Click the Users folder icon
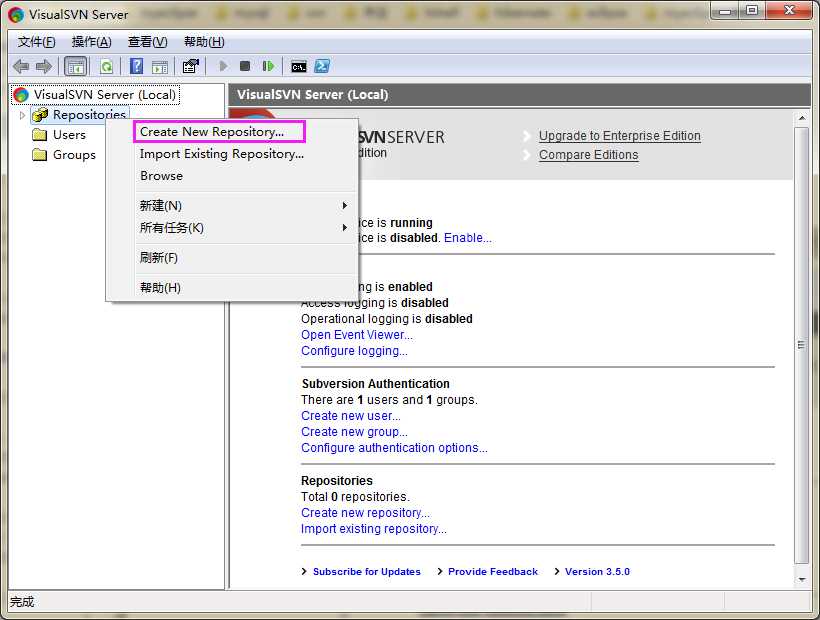This screenshot has width=820, height=620. point(40,135)
